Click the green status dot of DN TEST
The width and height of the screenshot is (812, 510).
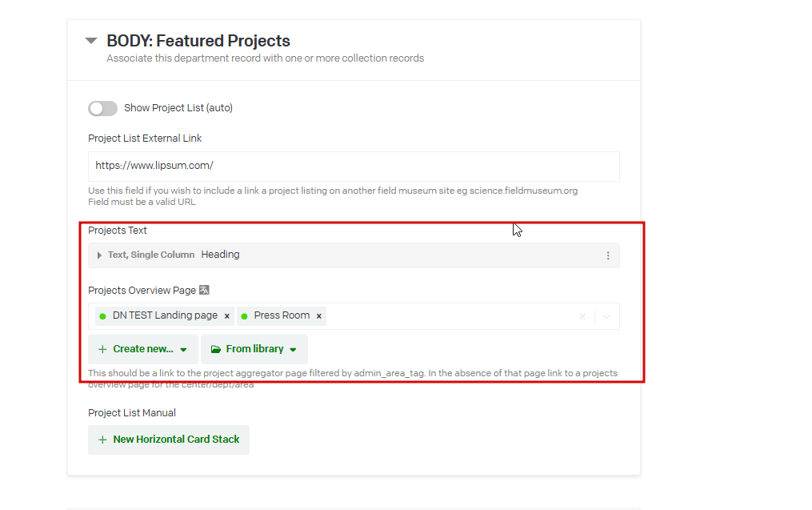(x=102, y=316)
